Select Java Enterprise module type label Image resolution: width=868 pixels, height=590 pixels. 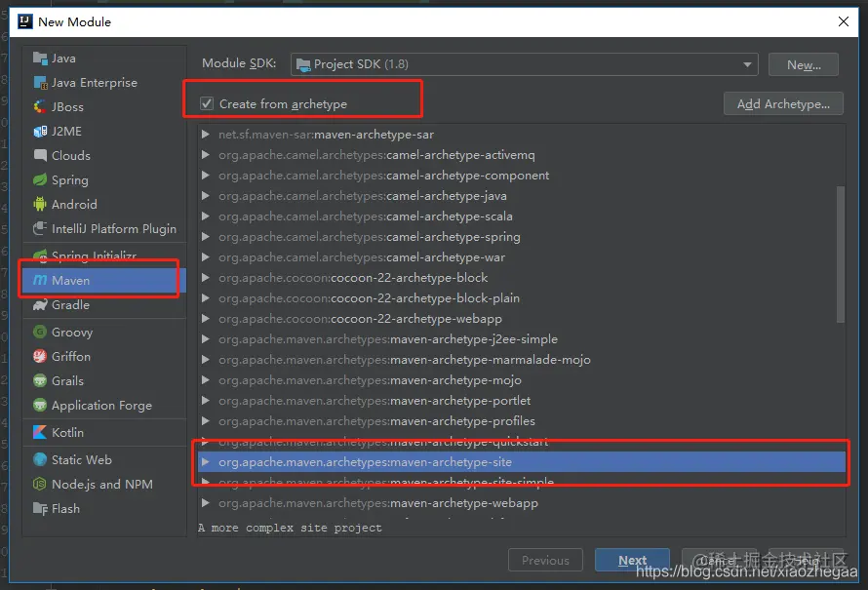pos(94,83)
